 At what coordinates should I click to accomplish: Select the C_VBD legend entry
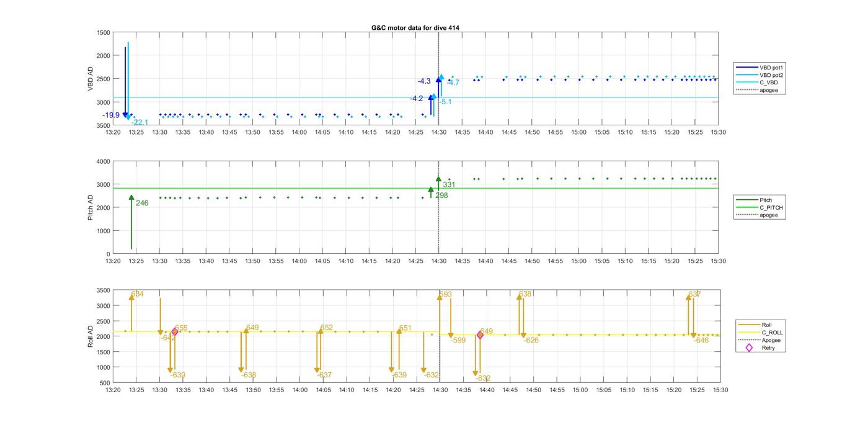tap(757, 83)
